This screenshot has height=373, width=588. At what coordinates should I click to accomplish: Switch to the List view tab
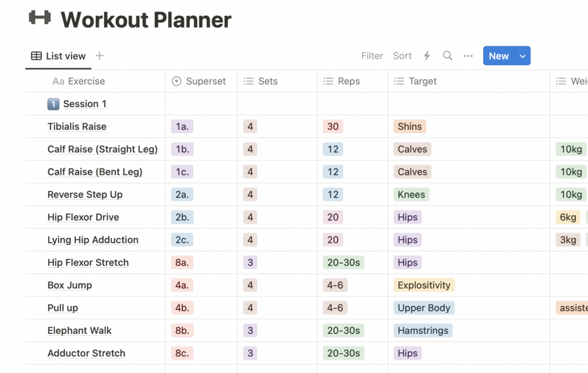[x=65, y=56]
